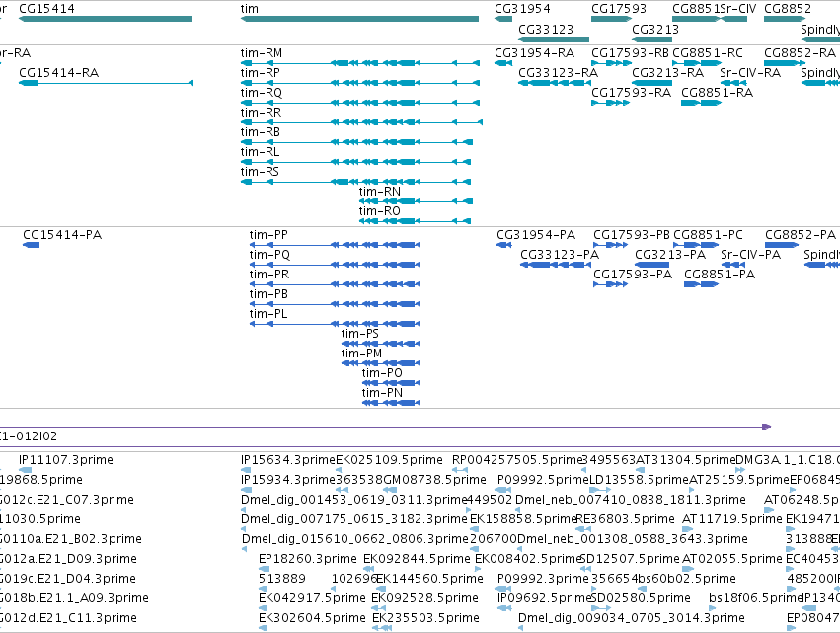Image resolution: width=840 pixels, height=633 pixels.
Task: Select the CG3213 gene feature
Action: tap(652, 40)
